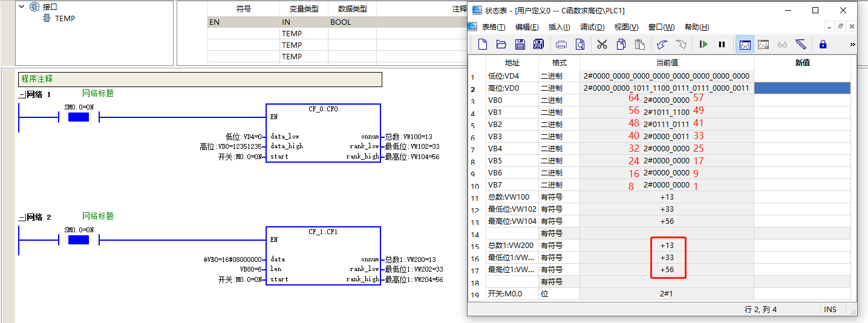Click the Save floppy disk icon

(x=520, y=44)
